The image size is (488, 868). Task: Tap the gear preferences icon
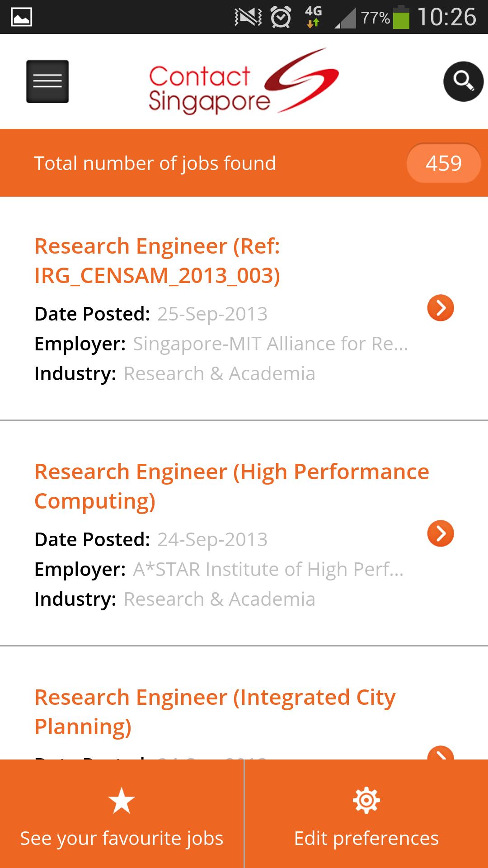coord(366,800)
